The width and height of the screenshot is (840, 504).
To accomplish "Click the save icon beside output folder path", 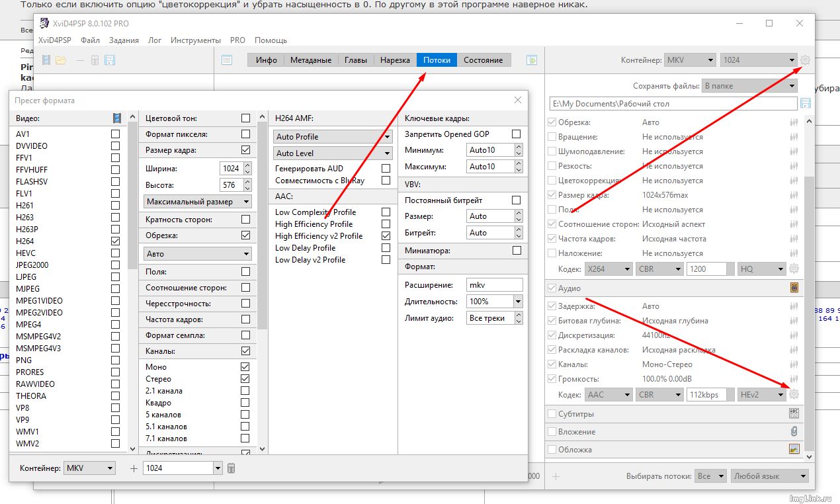I will (806, 103).
